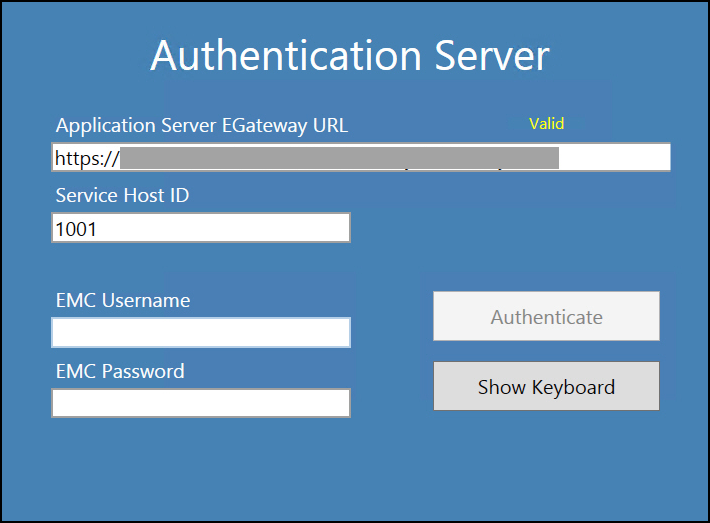The width and height of the screenshot is (710, 523).
Task: Click the yellow Valid status text
Action: (547, 124)
